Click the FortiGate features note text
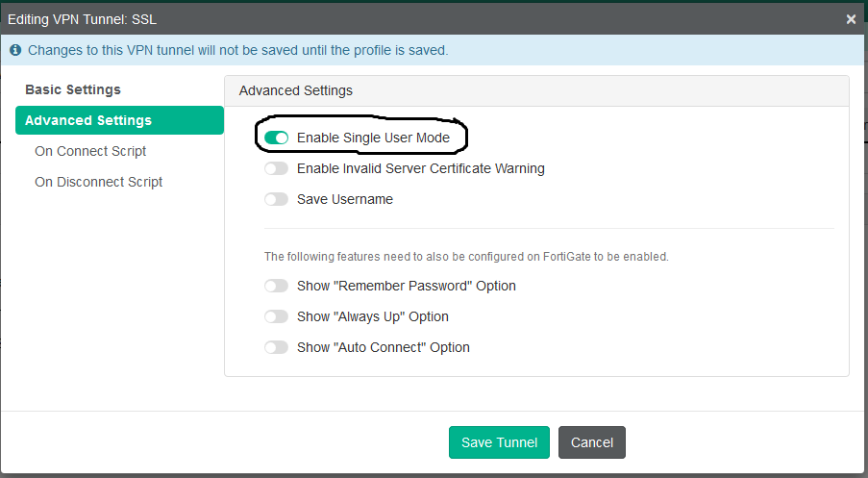Screen dimensions: 868x478 pos(466,257)
